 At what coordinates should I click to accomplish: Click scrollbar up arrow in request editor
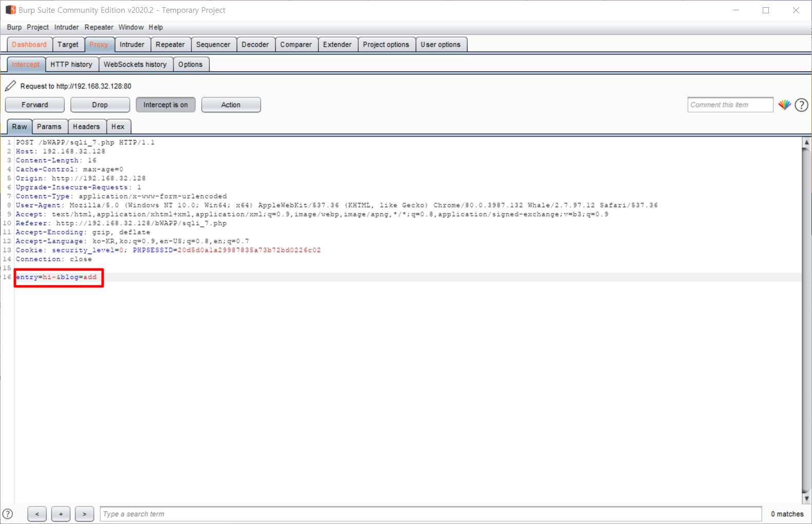[806, 142]
